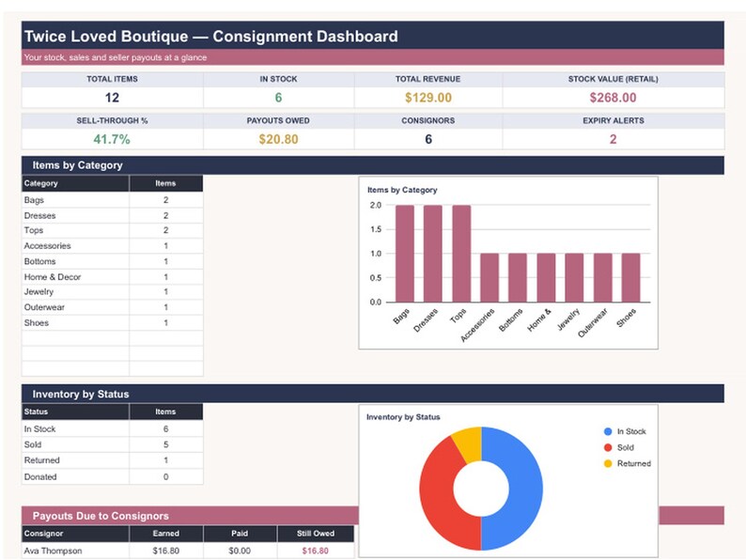Select the Home & Decor category cell
The width and height of the screenshot is (746, 560).
pyautogui.click(x=75, y=277)
